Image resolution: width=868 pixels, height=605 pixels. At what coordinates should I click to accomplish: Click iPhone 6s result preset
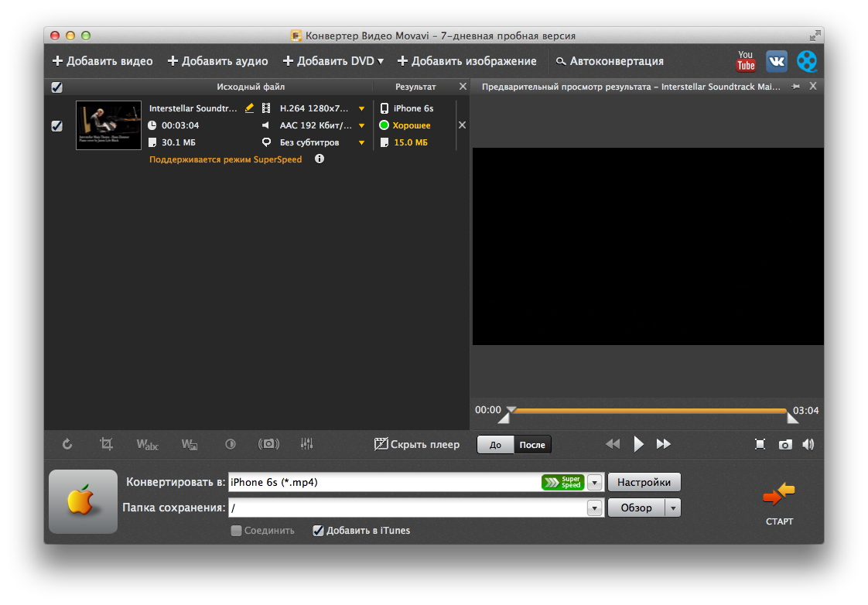pyautogui.click(x=413, y=108)
